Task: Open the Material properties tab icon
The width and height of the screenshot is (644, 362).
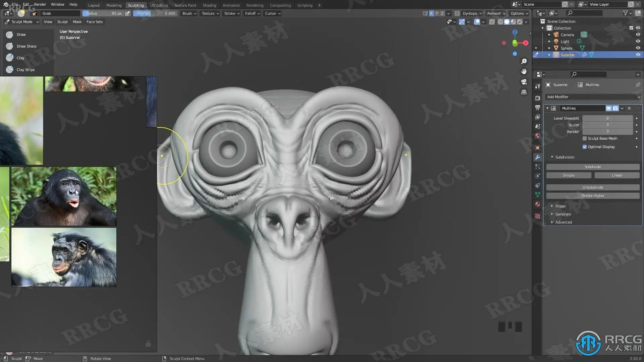Action: click(x=538, y=204)
